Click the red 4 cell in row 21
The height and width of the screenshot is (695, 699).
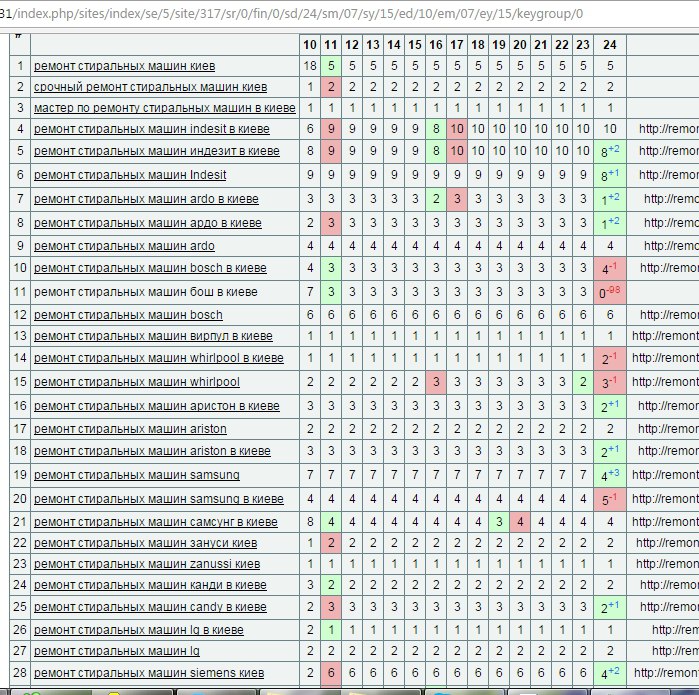click(520, 522)
